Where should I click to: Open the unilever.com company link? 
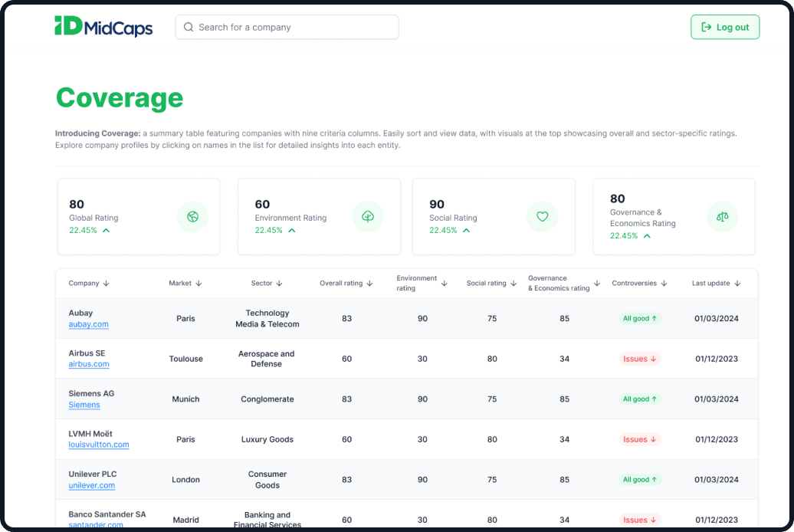[91, 485]
